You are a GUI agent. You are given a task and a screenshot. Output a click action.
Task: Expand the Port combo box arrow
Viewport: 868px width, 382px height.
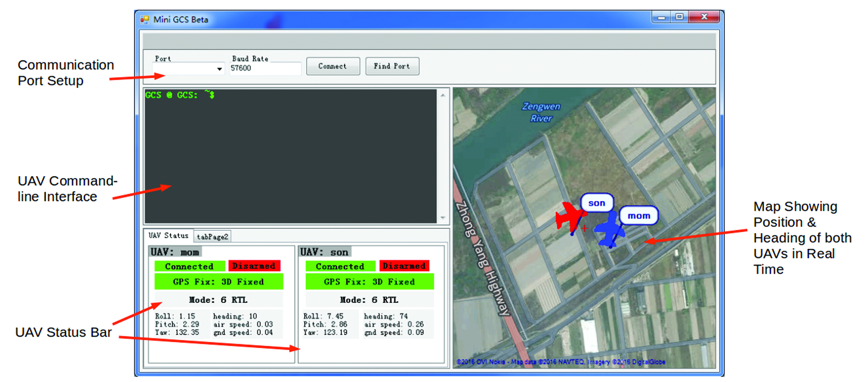point(220,69)
